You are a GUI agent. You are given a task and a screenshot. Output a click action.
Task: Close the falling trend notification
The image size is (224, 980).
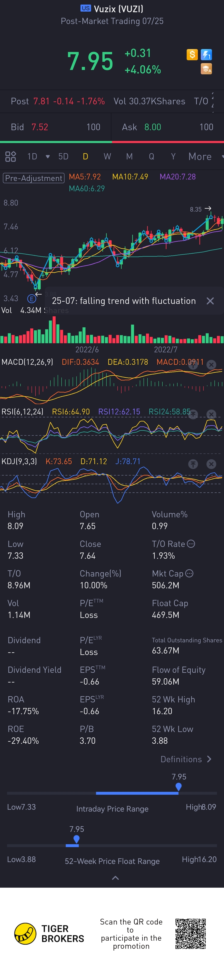[210, 301]
